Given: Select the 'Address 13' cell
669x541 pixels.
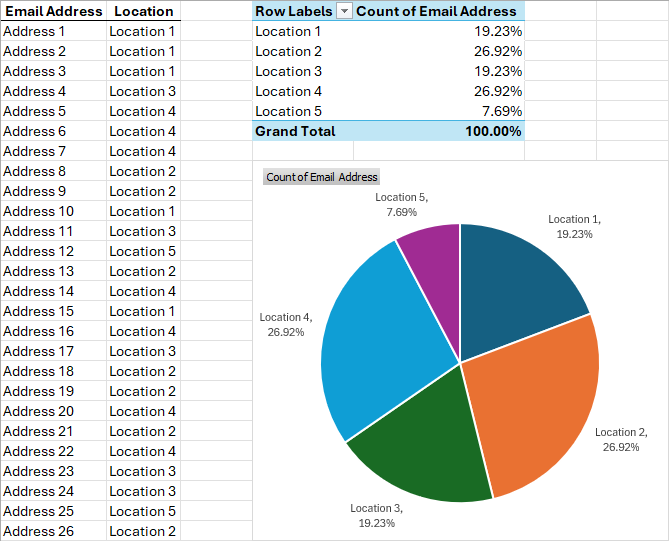Looking at the screenshot, I should 53,271.
